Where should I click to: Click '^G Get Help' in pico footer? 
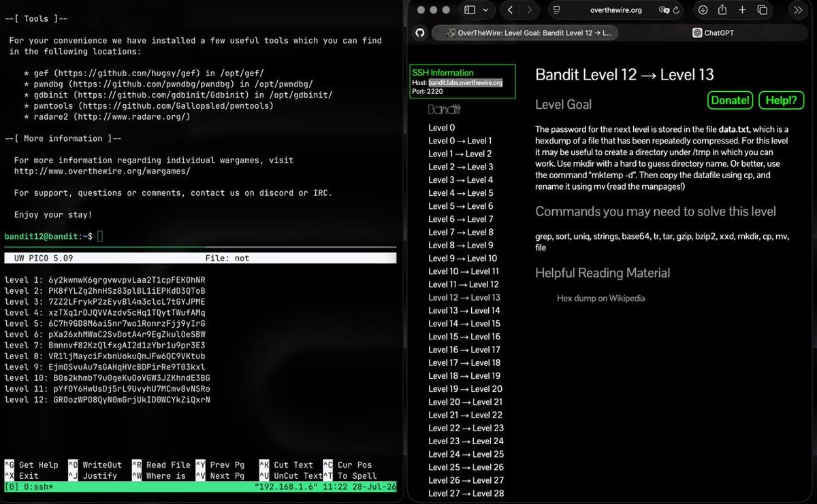(31, 465)
